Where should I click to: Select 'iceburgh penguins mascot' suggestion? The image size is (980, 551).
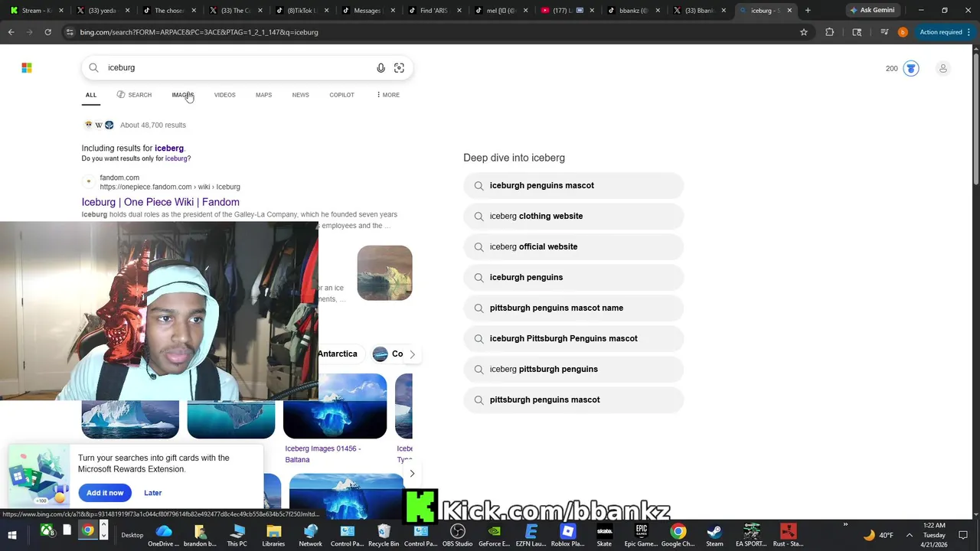tap(573, 186)
